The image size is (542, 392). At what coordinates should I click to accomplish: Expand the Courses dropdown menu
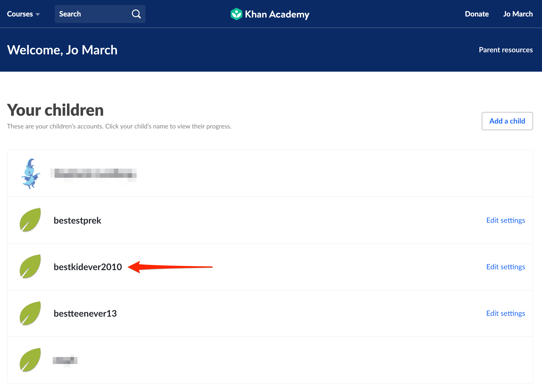[x=23, y=14]
